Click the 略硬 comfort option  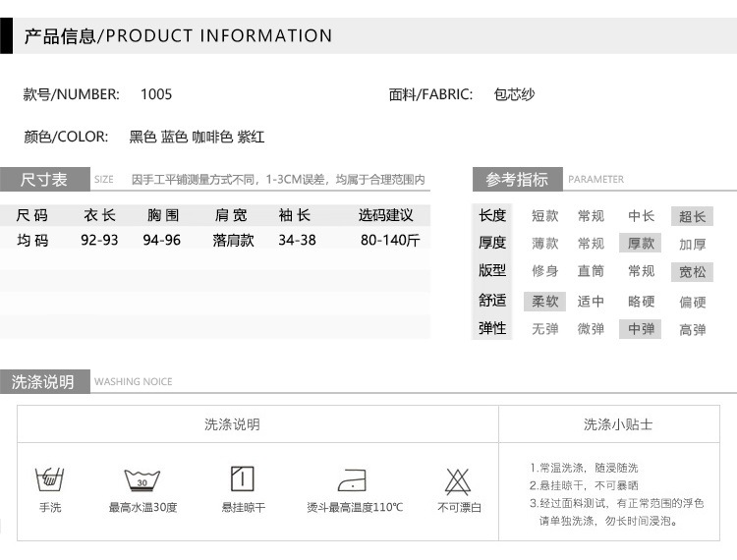click(641, 302)
